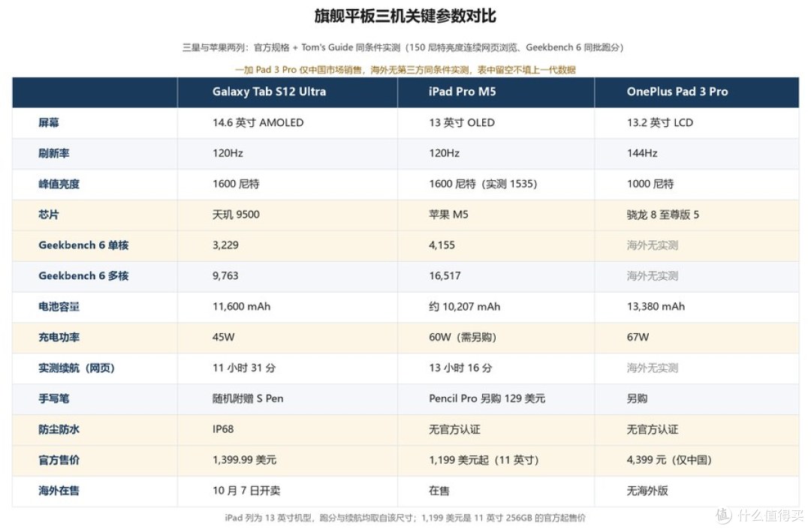The width and height of the screenshot is (811, 532).
Task: Select the 1600 尼特 (实测 1535) cell
Action: pyautogui.click(x=483, y=184)
